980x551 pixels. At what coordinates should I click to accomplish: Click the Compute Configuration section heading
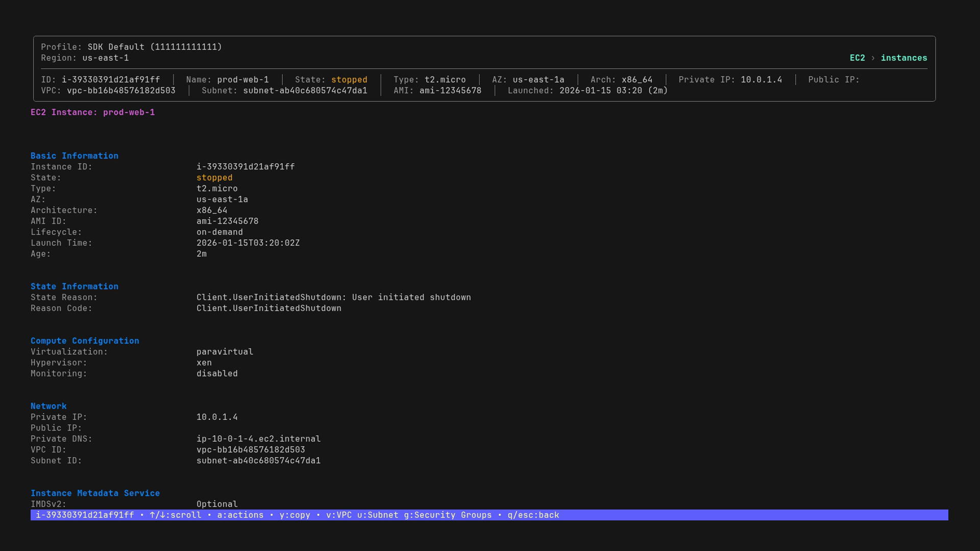tap(85, 341)
